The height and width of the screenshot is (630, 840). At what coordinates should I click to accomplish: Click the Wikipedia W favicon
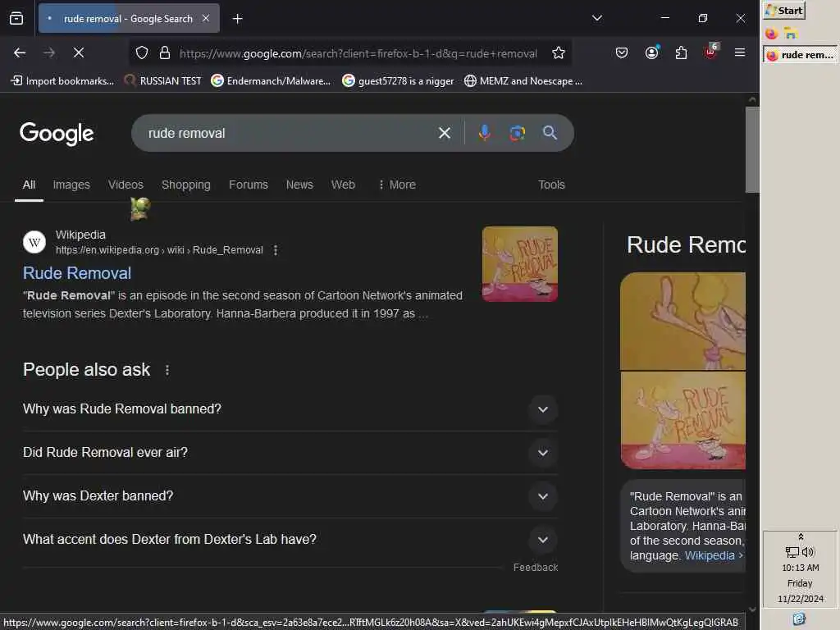point(34,242)
